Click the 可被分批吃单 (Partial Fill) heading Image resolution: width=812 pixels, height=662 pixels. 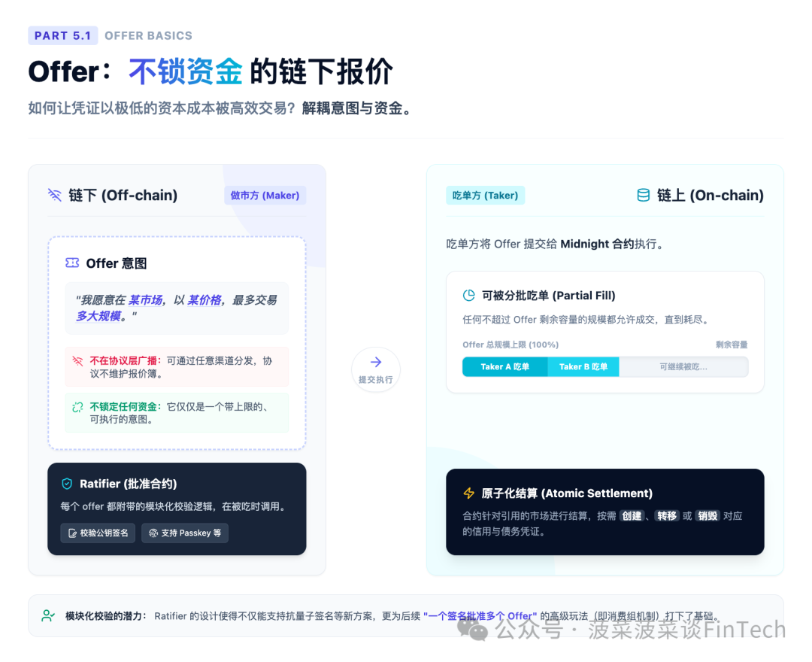549,295
